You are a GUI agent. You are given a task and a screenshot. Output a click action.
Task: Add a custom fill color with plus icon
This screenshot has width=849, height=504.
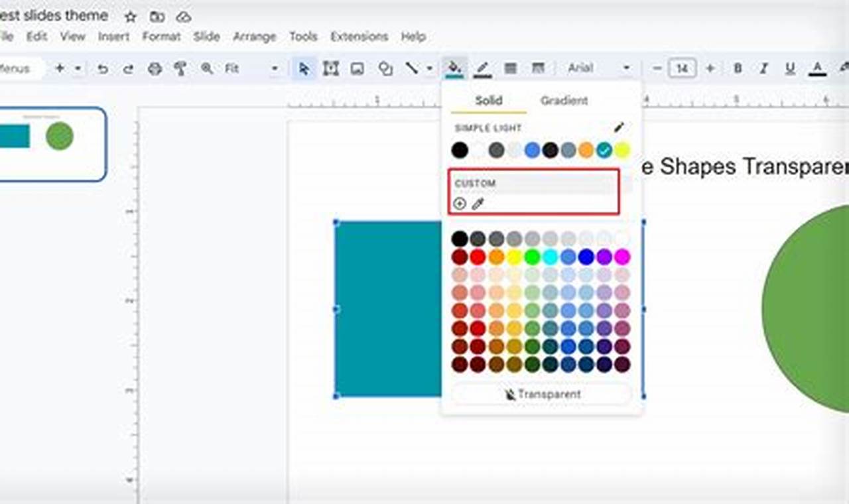click(460, 204)
